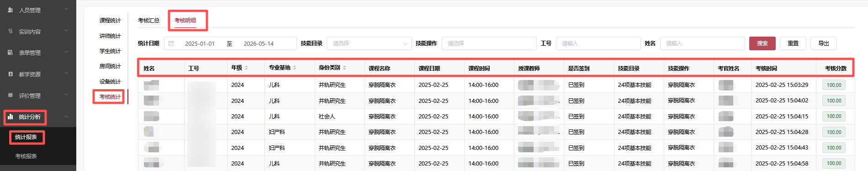Click the 实训内容 sidebar icon
This screenshot has width=868, height=171.
pyautogui.click(x=11, y=31)
